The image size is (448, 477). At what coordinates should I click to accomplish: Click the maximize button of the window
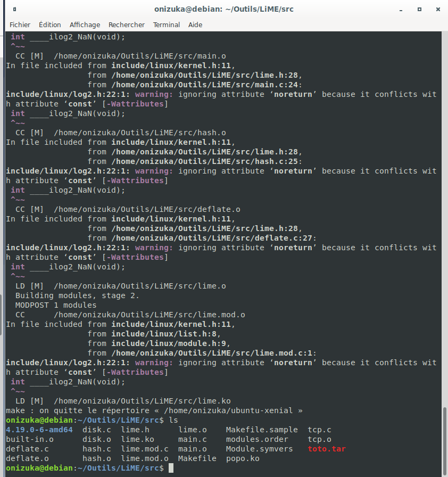(419, 9)
